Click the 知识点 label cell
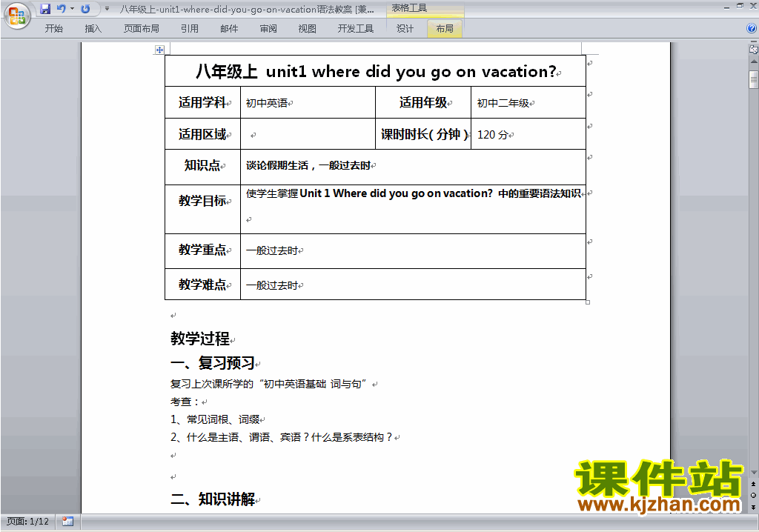The image size is (759, 532). 202,165
